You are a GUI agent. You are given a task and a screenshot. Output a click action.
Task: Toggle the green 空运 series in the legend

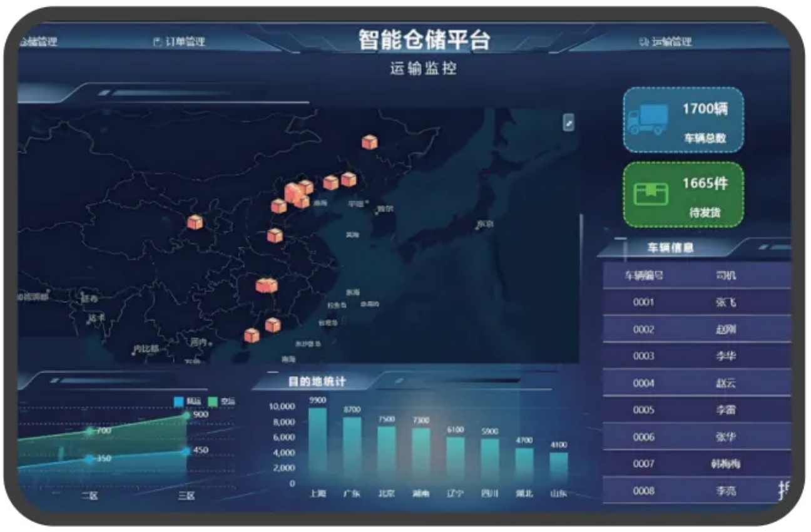point(213,401)
